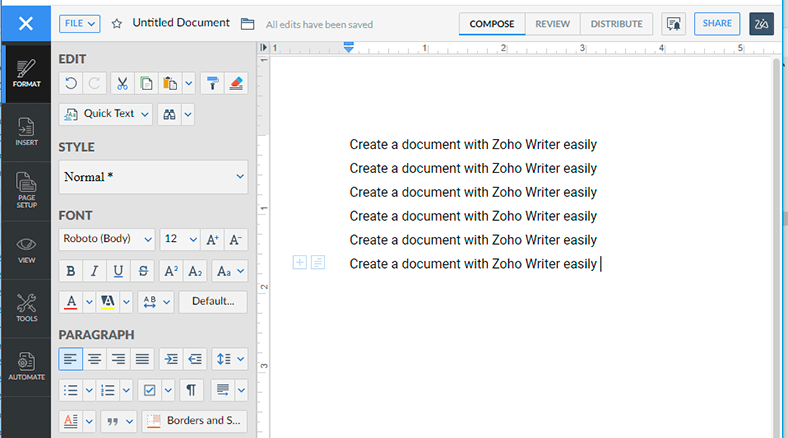Open the character spacing dropdown
788x438 pixels.
point(156,302)
